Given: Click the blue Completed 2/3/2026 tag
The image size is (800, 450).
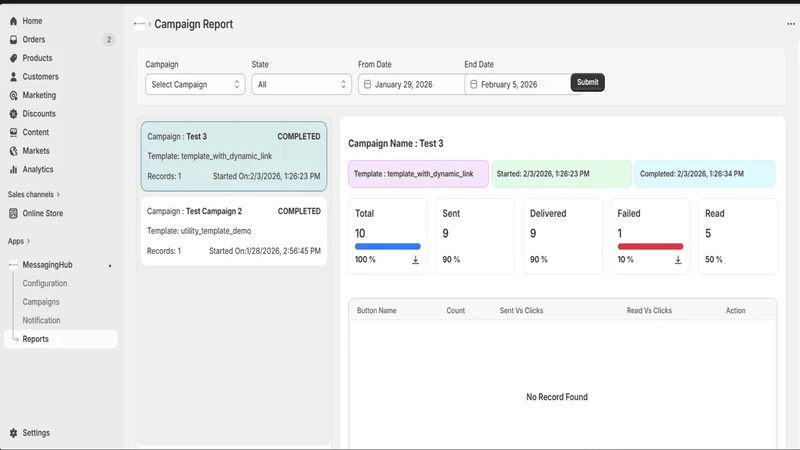Looking at the screenshot, I should [x=705, y=174].
